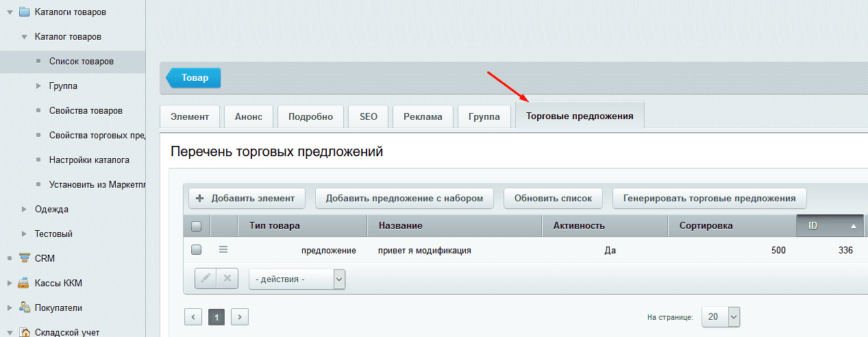Click the pencil edit icon below the table
868x337 pixels.
206,279
